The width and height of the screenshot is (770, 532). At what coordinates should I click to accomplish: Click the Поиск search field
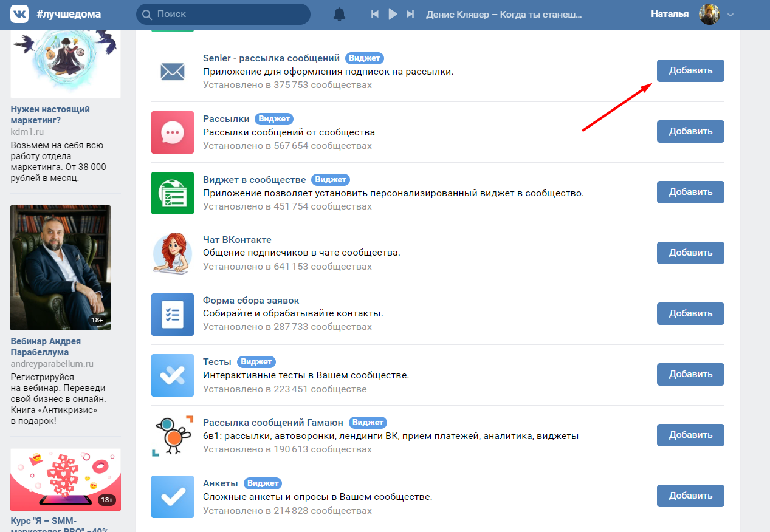click(223, 14)
